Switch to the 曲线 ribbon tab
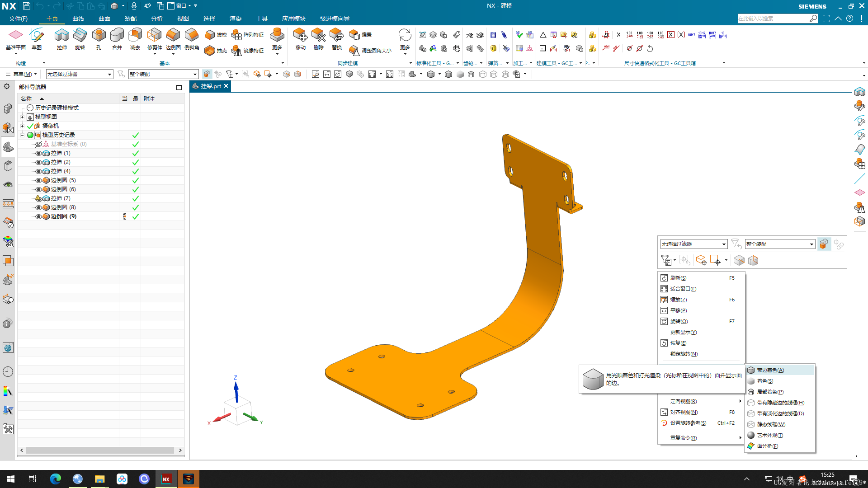Image resolution: width=868 pixels, height=488 pixels. 78,19
